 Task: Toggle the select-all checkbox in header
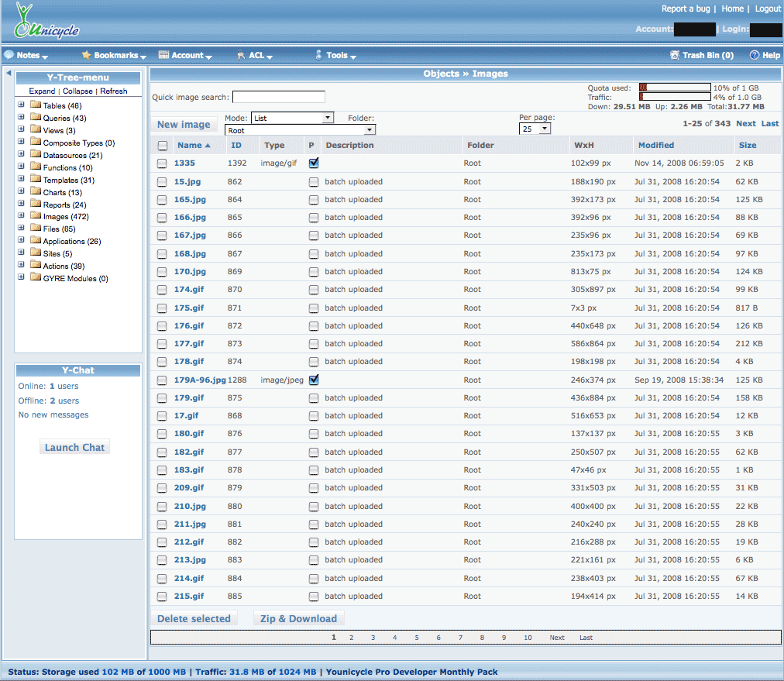click(x=162, y=146)
